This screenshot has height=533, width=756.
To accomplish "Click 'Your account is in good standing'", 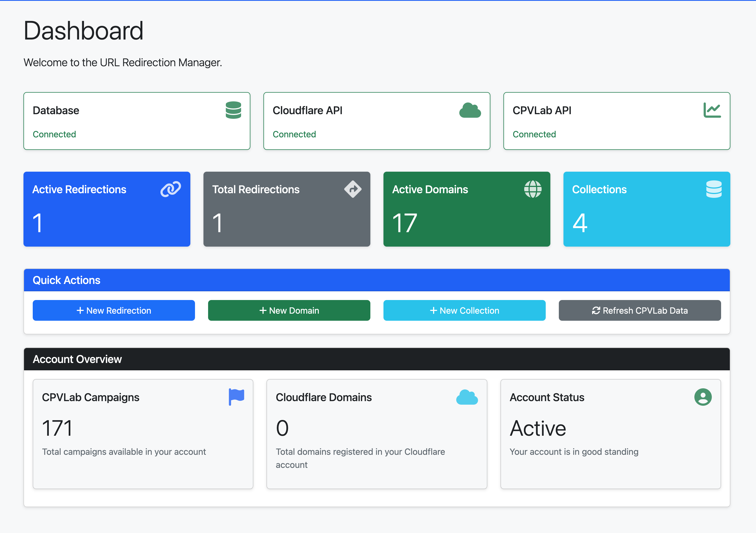I will click(x=574, y=452).
